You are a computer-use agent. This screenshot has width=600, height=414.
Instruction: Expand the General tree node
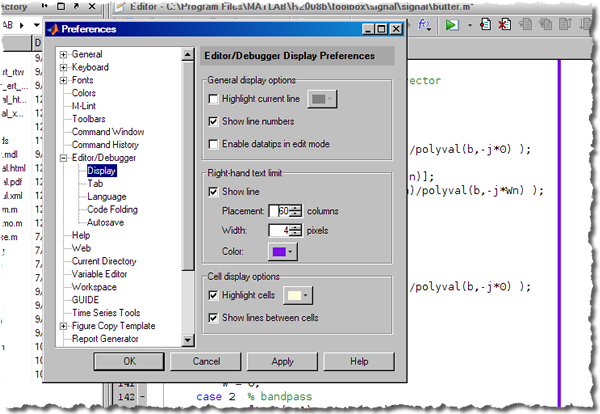pyautogui.click(x=64, y=54)
